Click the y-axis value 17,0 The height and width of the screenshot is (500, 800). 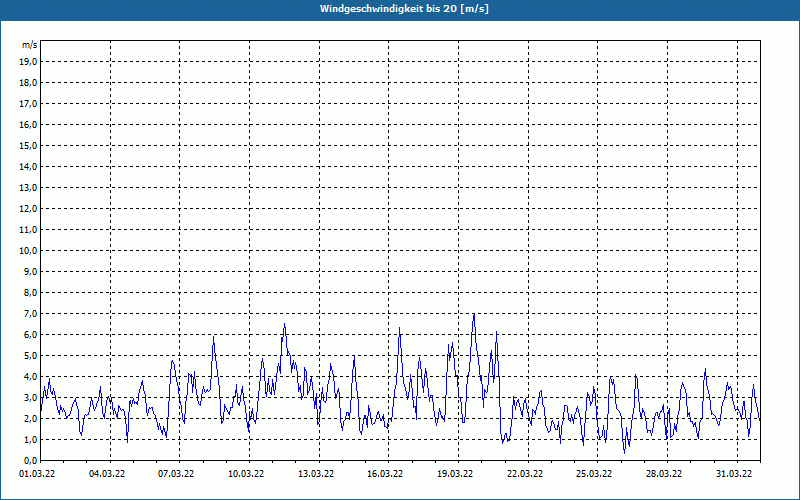(29, 104)
